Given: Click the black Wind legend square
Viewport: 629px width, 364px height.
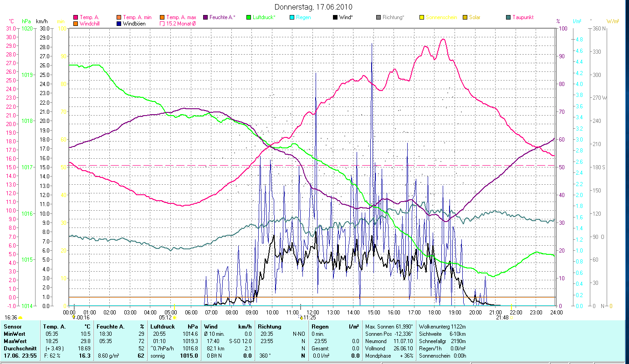Looking at the screenshot, I should tap(335, 17).
